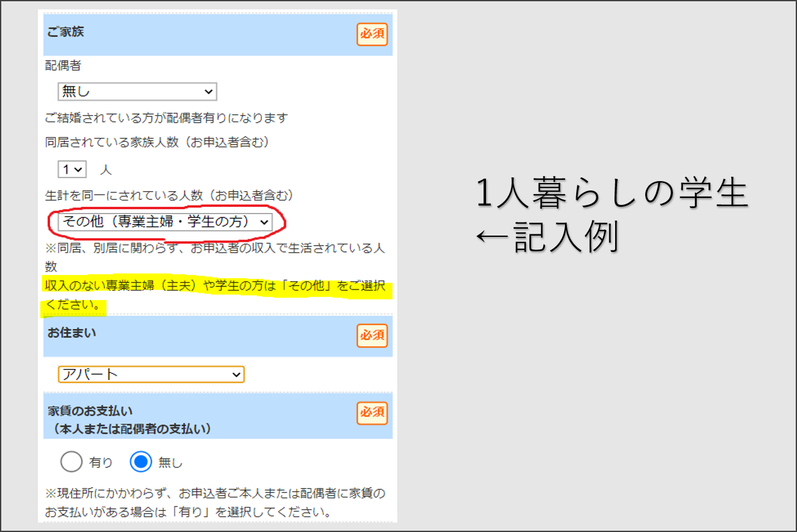Click the ←記入例 caption text
The height and width of the screenshot is (532, 797).
pyautogui.click(x=547, y=237)
